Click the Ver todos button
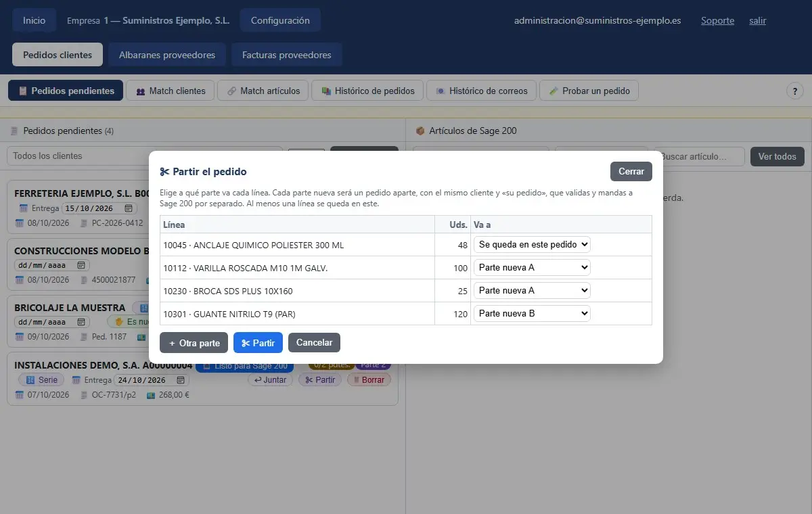812x514 pixels. coord(777,156)
